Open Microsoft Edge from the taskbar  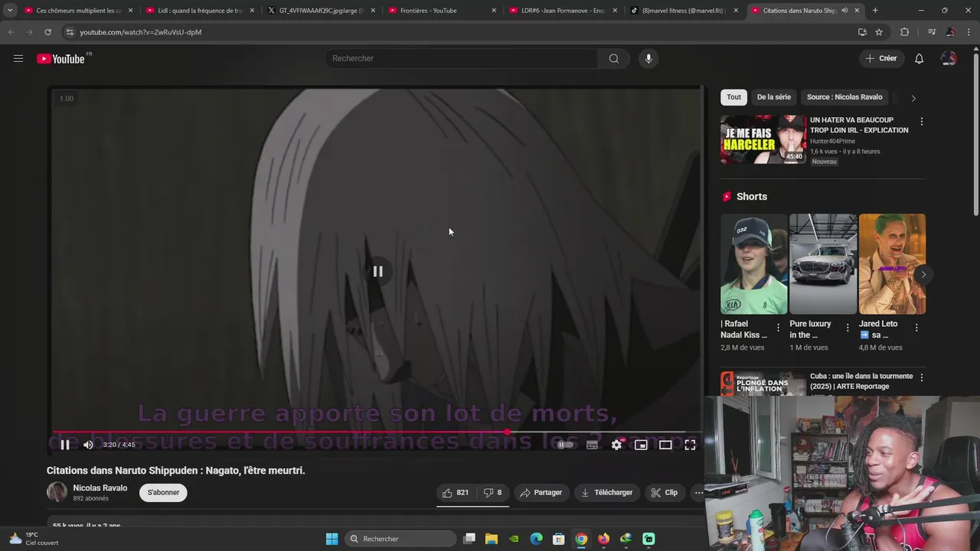tap(537, 539)
